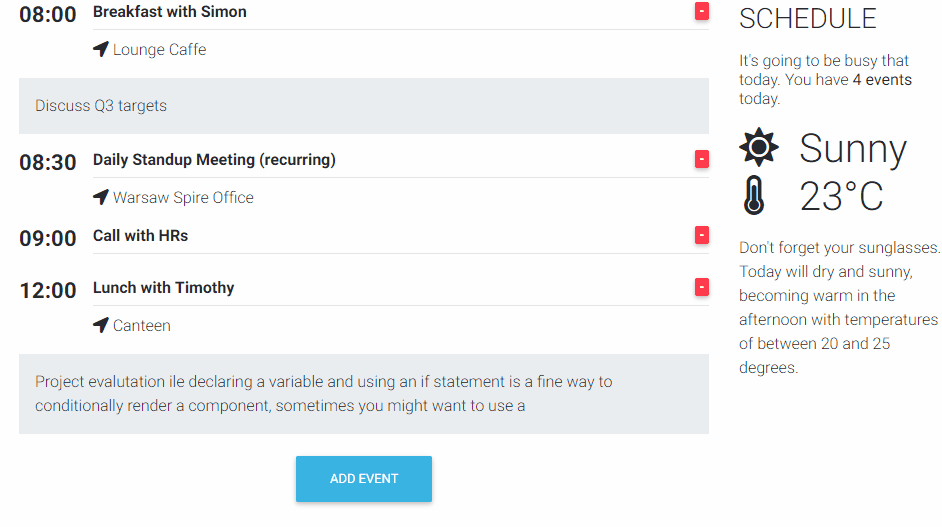Click the 12:00 time label
Screen dimensions: 942x527
[48, 291]
